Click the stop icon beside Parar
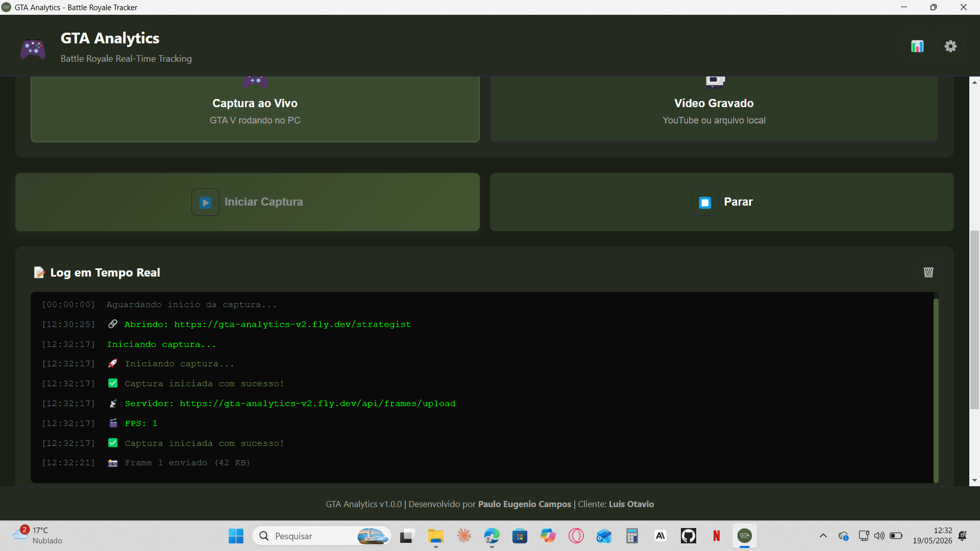980x551 pixels. click(x=705, y=203)
